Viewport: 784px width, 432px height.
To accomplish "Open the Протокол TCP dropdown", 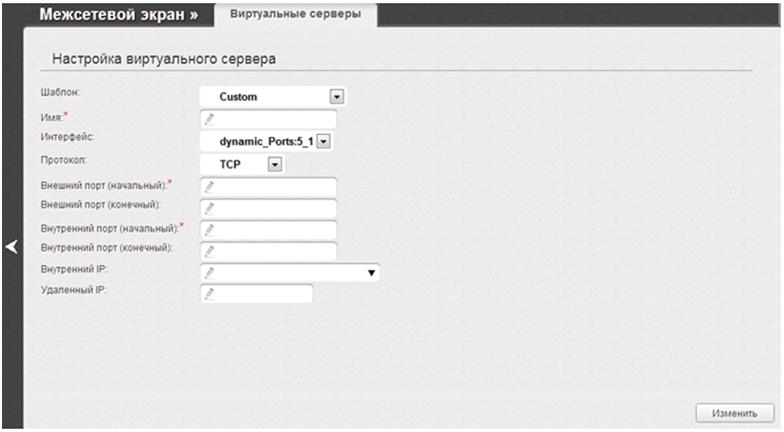I will click(276, 164).
